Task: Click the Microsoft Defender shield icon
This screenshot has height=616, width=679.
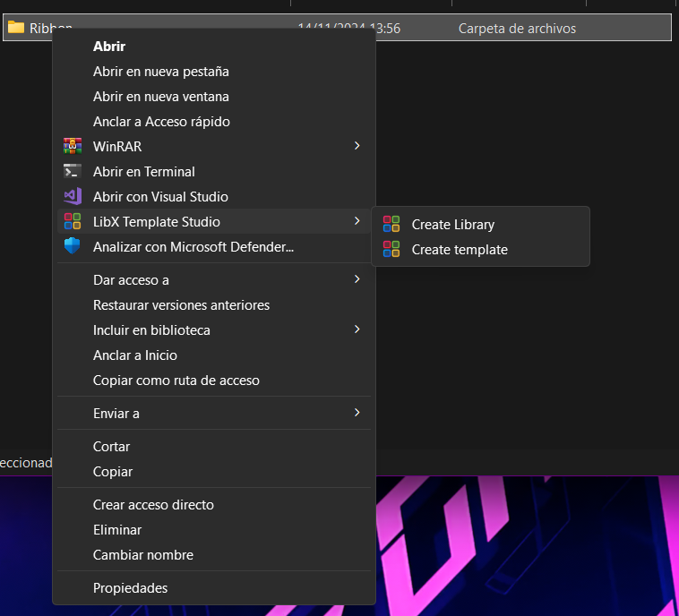Action: (x=73, y=246)
